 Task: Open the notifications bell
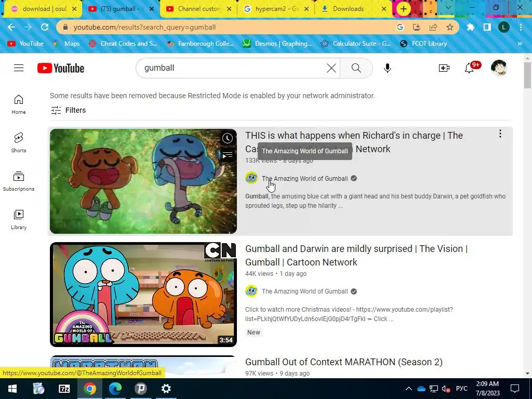click(x=469, y=68)
